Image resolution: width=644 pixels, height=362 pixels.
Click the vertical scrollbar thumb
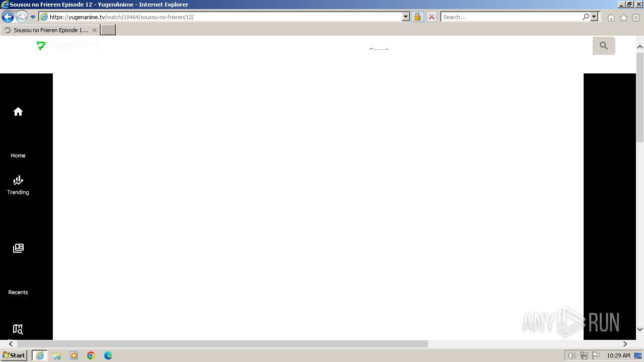click(640, 98)
